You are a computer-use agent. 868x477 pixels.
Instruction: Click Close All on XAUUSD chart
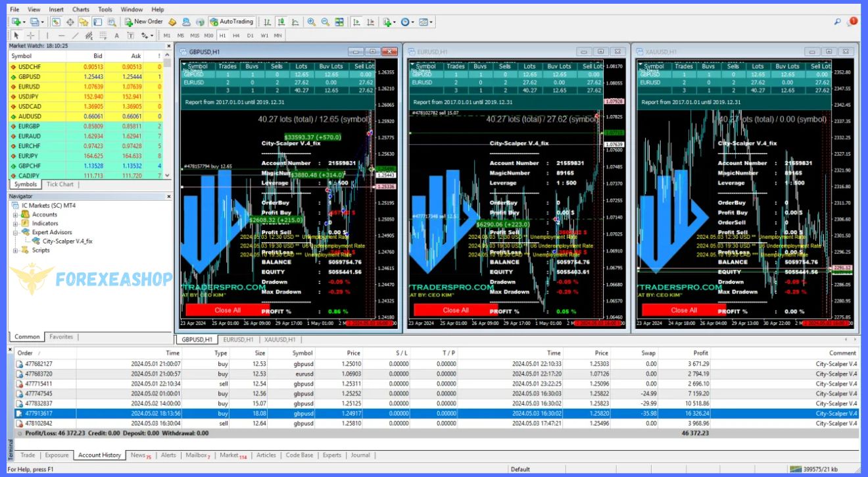click(x=684, y=311)
